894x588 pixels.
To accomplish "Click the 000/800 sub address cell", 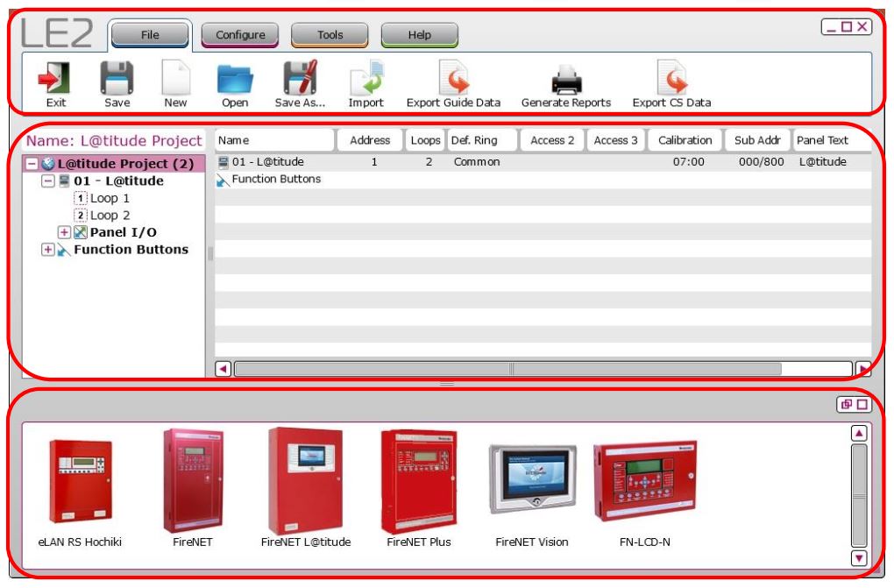I will coord(761,162).
